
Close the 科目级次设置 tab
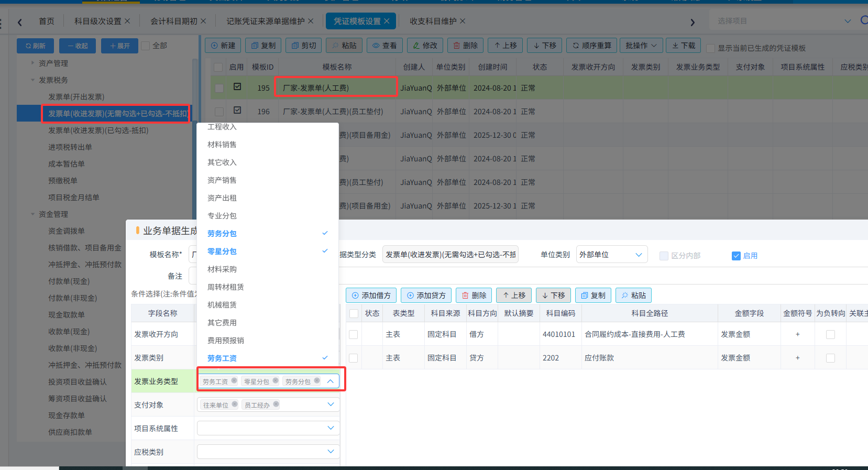(x=127, y=21)
